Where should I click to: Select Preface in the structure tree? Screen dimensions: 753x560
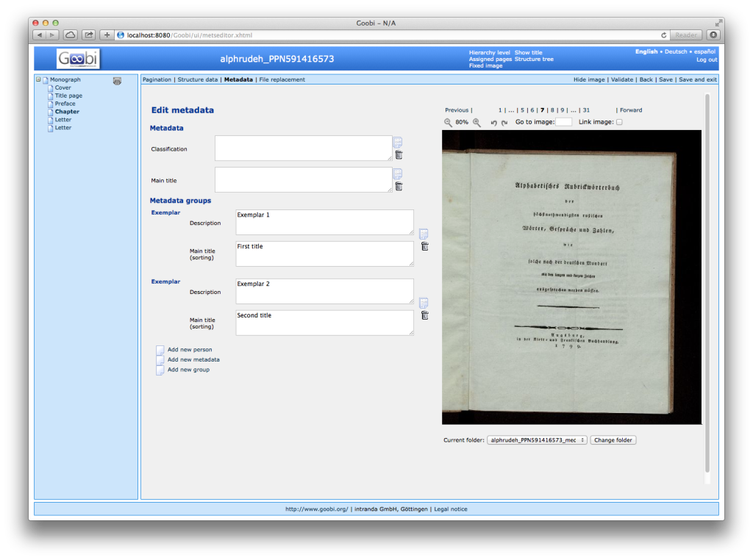(x=65, y=104)
